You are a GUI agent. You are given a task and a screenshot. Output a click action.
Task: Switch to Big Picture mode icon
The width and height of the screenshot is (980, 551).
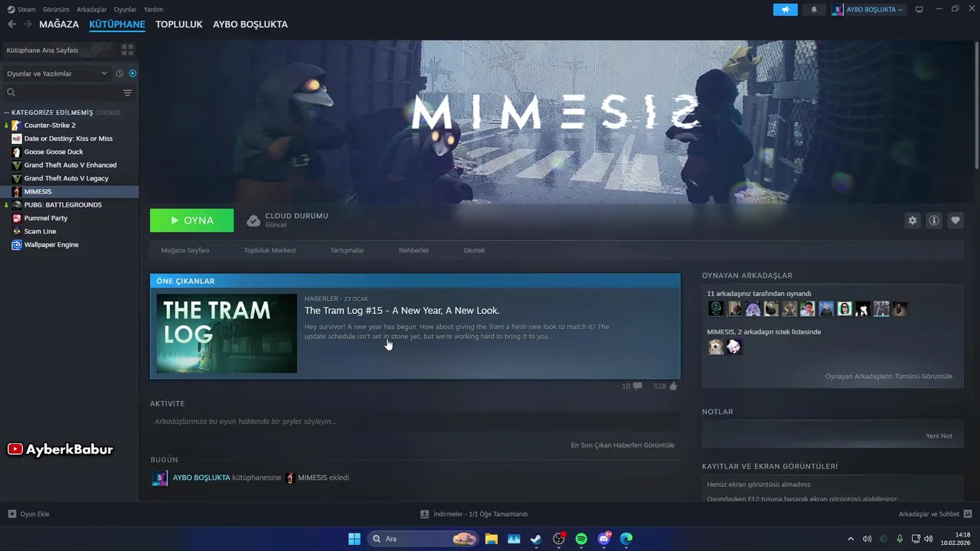(x=920, y=9)
